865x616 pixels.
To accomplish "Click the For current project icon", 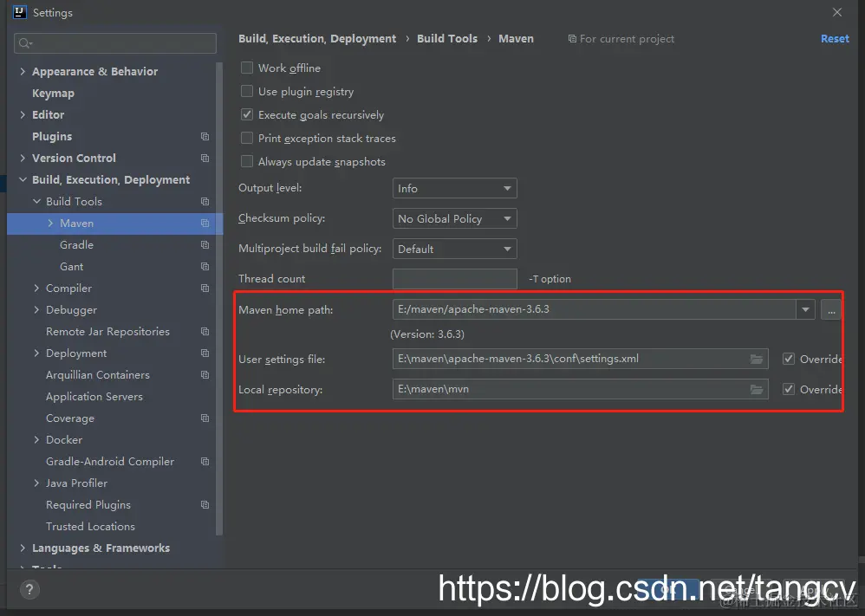I will coord(572,39).
